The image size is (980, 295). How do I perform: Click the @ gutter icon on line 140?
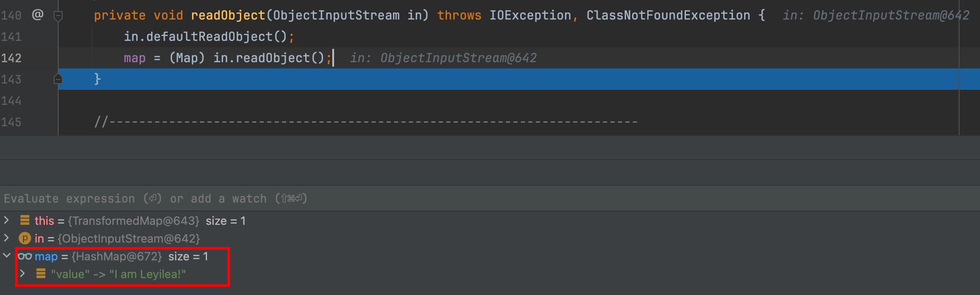(38, 15)
